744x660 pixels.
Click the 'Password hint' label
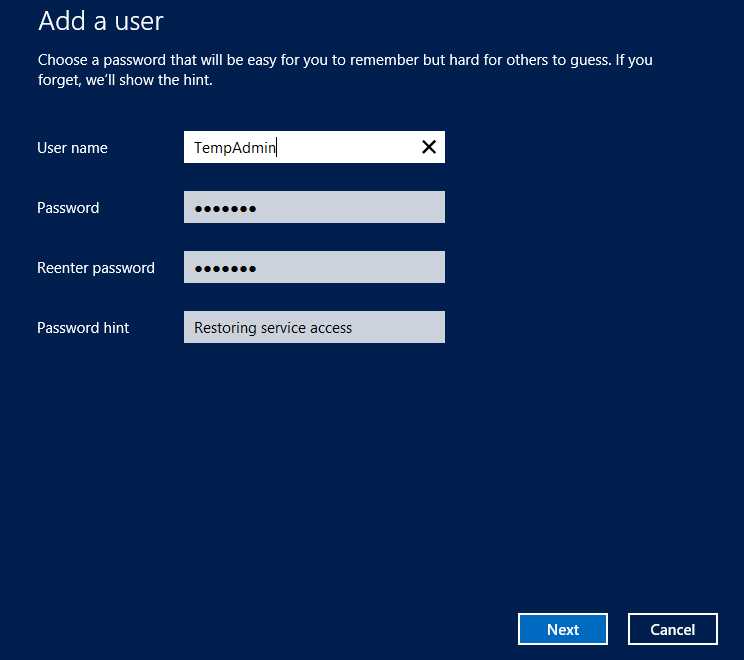(83, 328)
